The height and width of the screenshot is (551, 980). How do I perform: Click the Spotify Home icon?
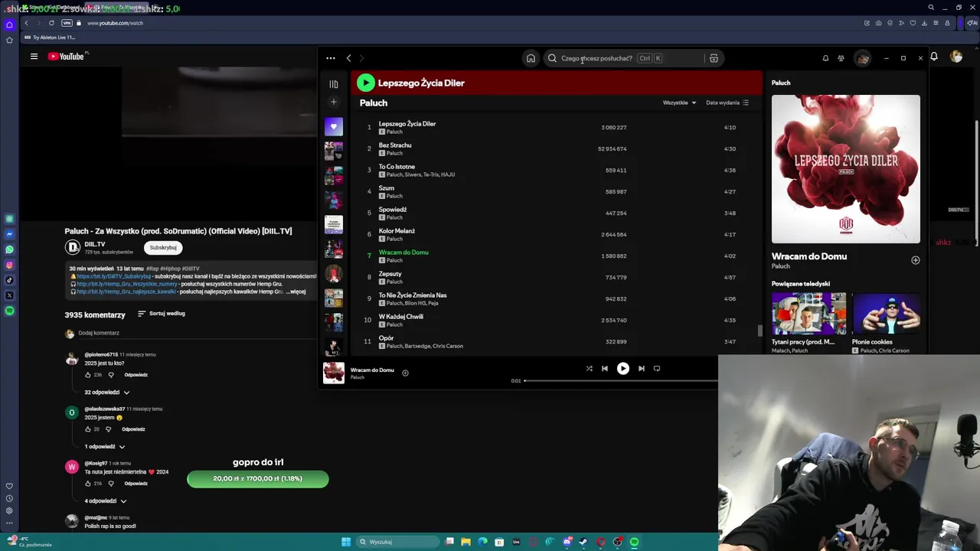pyautogui.click(x=531, y=58)
